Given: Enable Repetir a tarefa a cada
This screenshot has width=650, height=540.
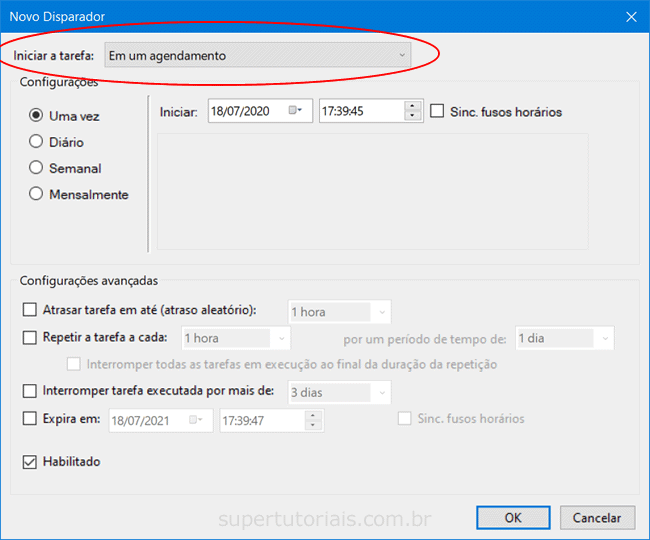Looking at the screenshot, I should [30, 337].
